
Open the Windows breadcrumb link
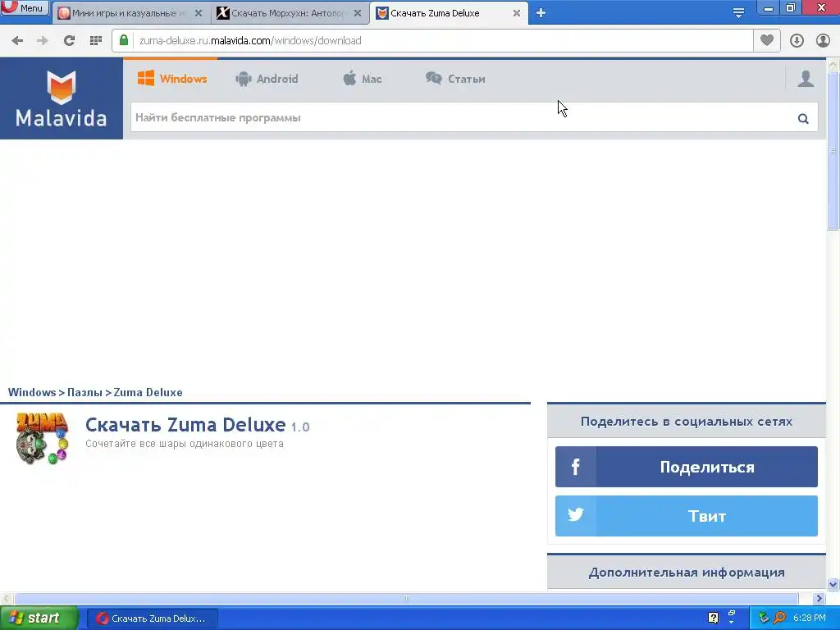[32, 392]
